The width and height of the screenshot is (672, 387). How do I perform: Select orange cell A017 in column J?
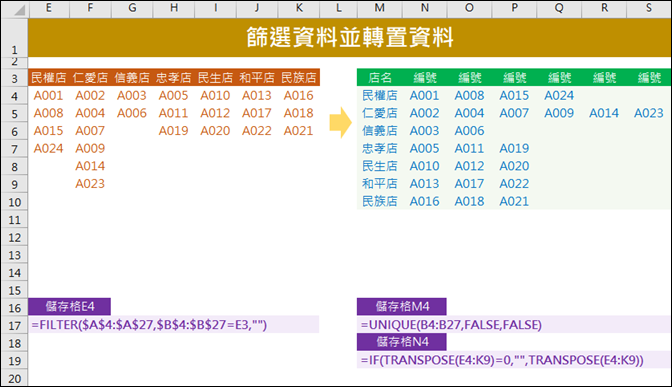click(257, 113)
